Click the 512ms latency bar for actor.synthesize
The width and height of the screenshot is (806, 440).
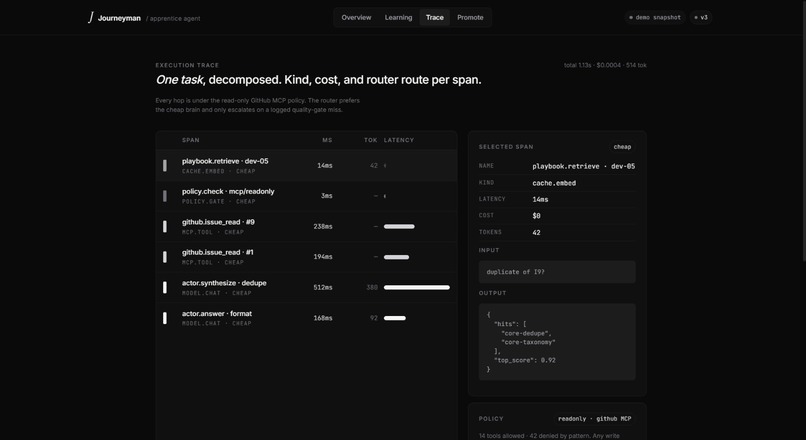416,287
